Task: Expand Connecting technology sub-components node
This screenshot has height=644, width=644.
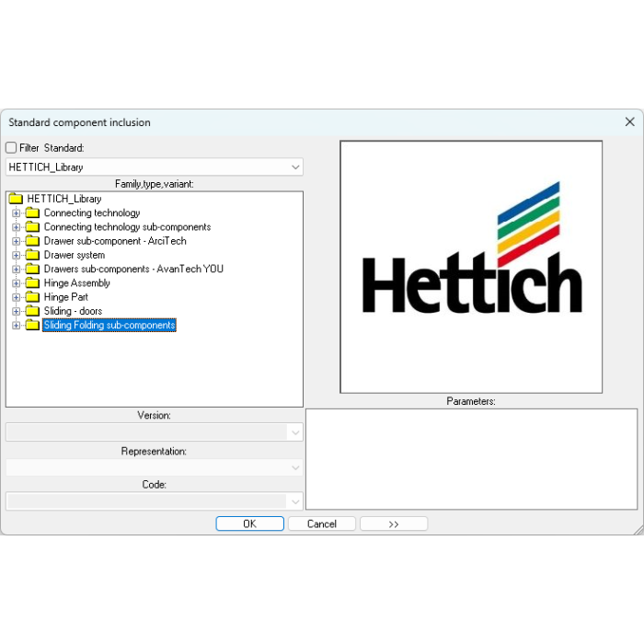Action: (x=16, y=227)
